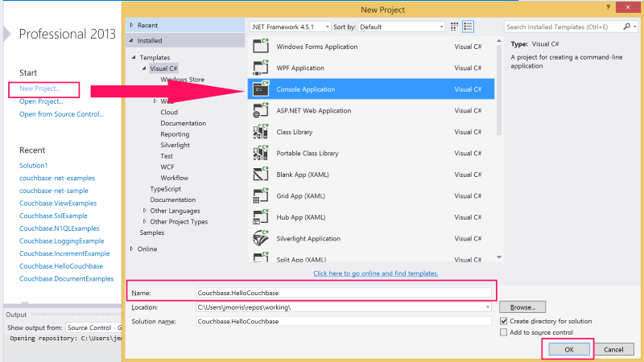Select the Workflow template category
The height and width of the screenshot is (362, 644).
pos(175,178)
